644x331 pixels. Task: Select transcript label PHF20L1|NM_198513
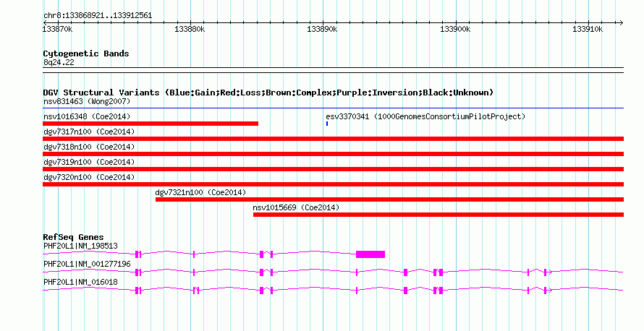click(80, 246)
